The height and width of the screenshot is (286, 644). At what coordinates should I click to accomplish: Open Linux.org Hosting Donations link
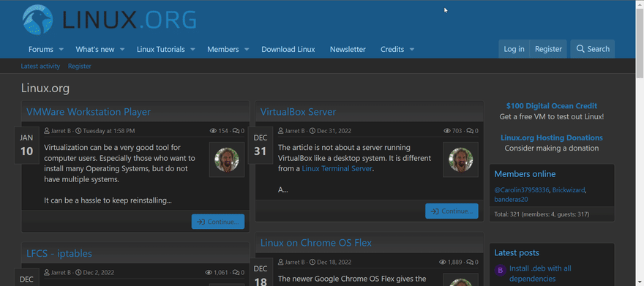[x=552, y=138]
